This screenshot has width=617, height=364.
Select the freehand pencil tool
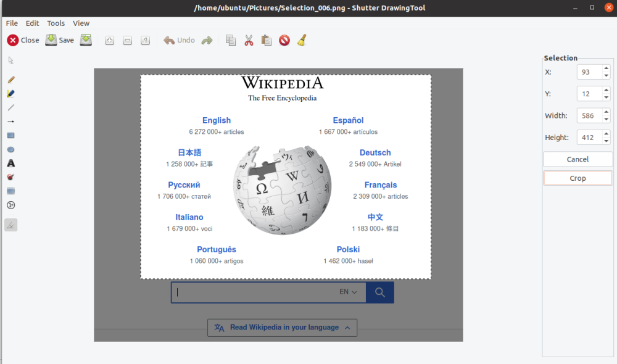10,80
